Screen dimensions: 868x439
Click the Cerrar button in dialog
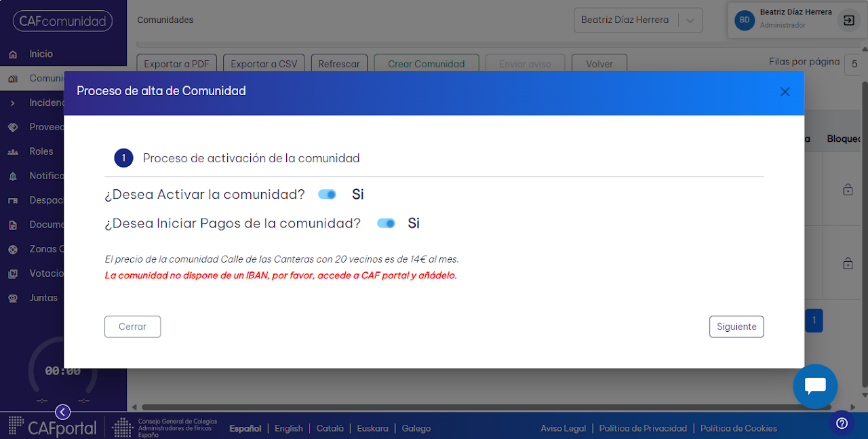pyautogui.click(x=132, y=326)
